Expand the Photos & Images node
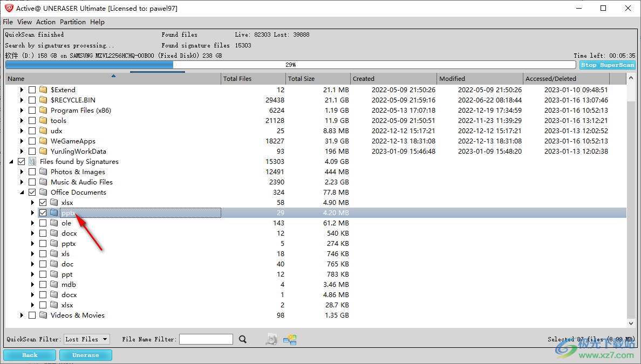The height and width of the screenshot is (364, 641). [x=22, y=171]
